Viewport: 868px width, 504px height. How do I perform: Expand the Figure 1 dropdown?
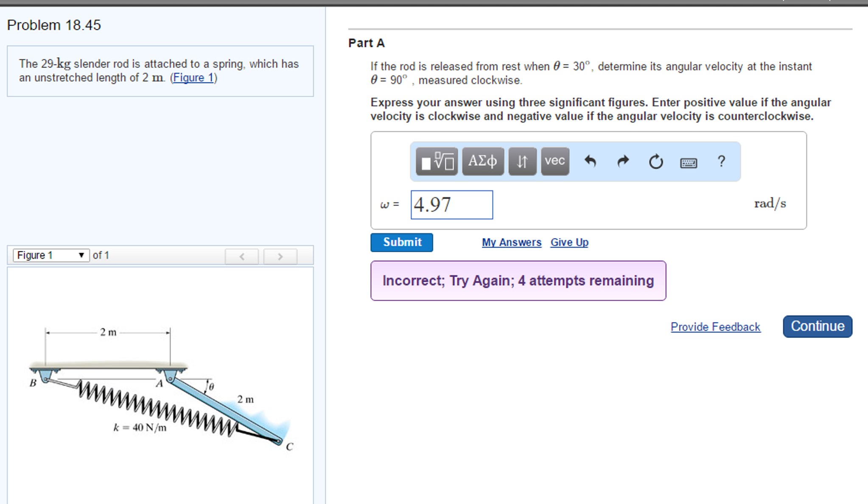pos(51,255)
